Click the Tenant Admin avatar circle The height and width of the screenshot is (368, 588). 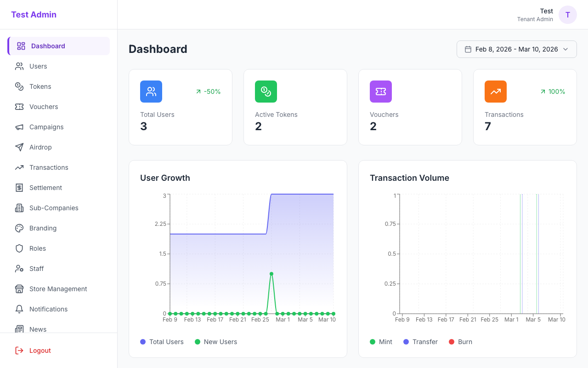(567, 15)
